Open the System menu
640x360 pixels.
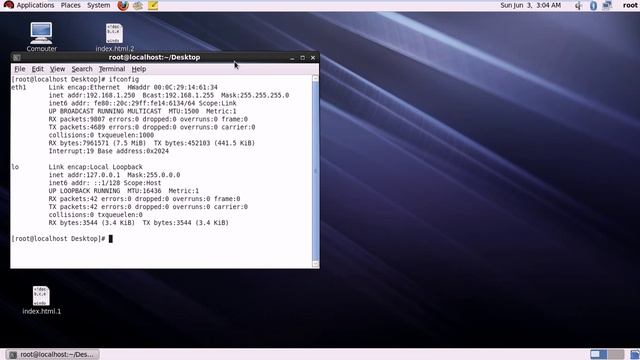tap(98, 5)
